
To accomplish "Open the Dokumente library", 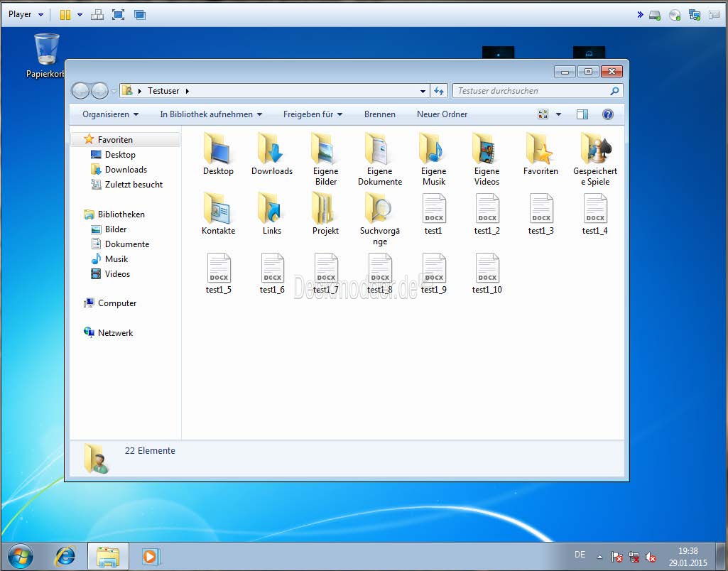I will (126, 244).
